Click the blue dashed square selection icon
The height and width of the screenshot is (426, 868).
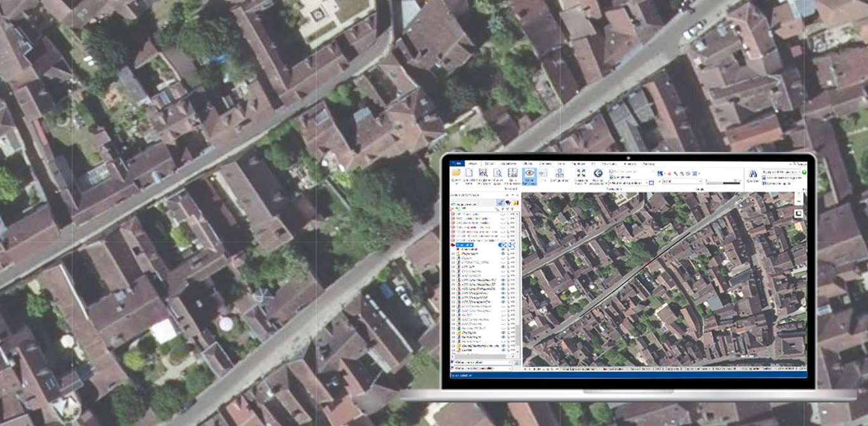coord(651,183)
